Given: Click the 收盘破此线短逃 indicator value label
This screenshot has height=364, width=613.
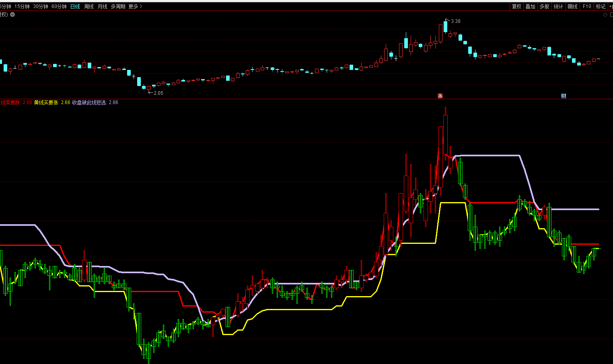Looking at the screenshot, I should (95, 102).
